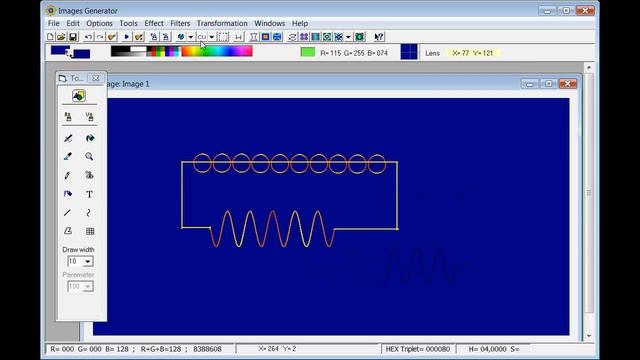Open the Filters menu
This screenshot has height=360, width=640.
(x=180, y=23)
